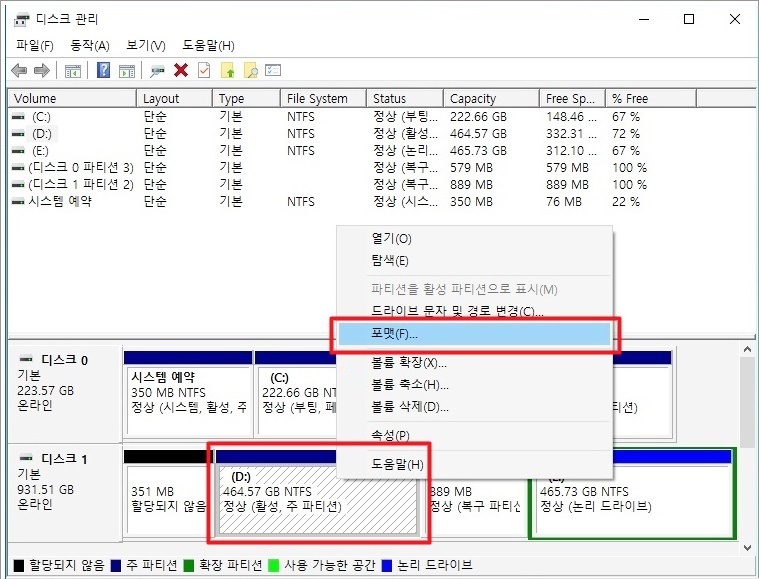
Task: Click the 76 MB free space cell
Action: 564,201
